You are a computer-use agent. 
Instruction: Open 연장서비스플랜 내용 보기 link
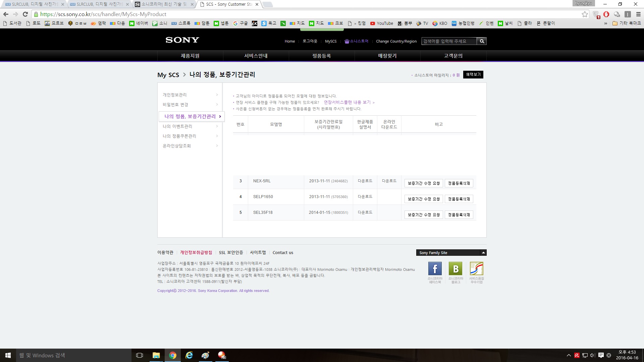pyautogui.click(x=347, y=102)
